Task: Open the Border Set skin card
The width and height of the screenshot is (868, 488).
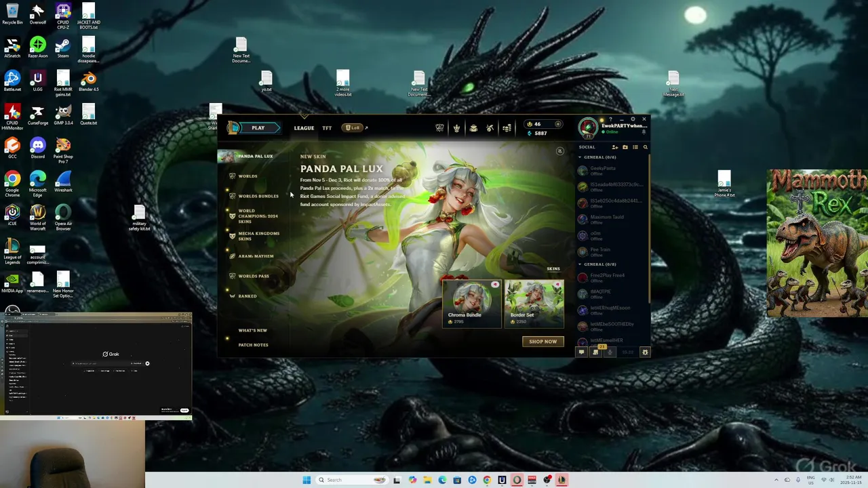Action: pos(534,303)
